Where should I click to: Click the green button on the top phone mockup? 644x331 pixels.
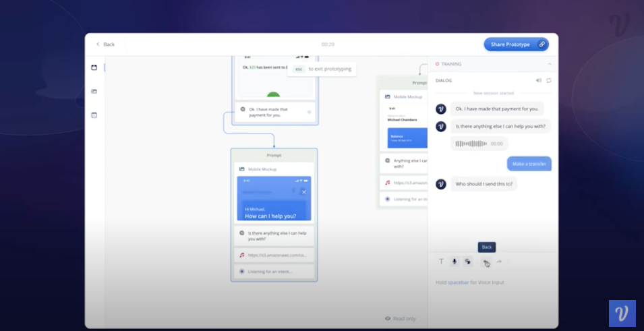(273, 95)
